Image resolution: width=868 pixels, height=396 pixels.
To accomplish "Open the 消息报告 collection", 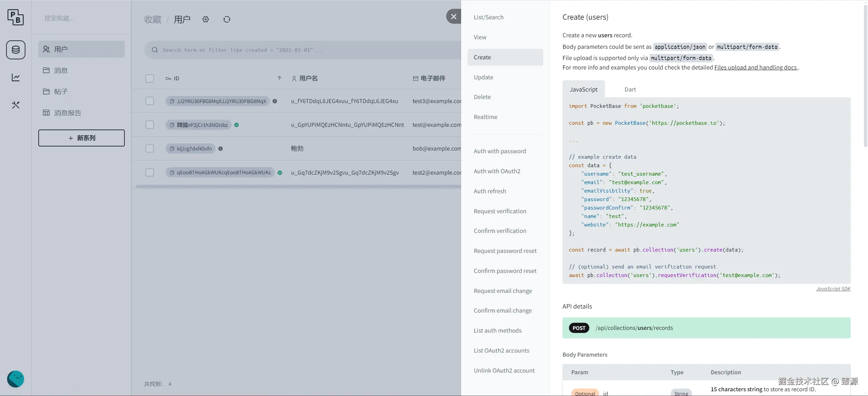I will (67, 113).
